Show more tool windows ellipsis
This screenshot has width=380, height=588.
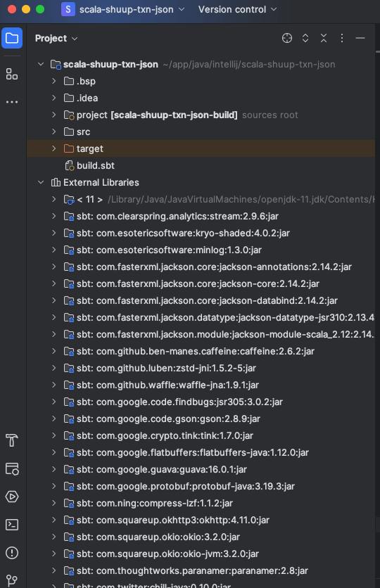[12, 101]
